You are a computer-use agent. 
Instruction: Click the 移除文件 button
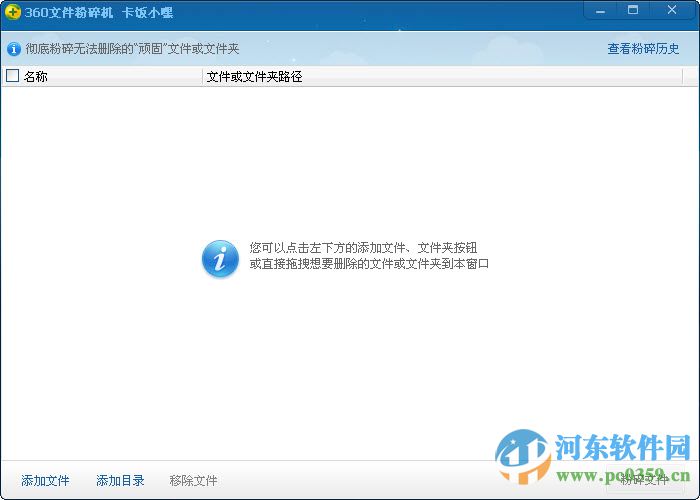pyautogui.click(x=193, y=480)
